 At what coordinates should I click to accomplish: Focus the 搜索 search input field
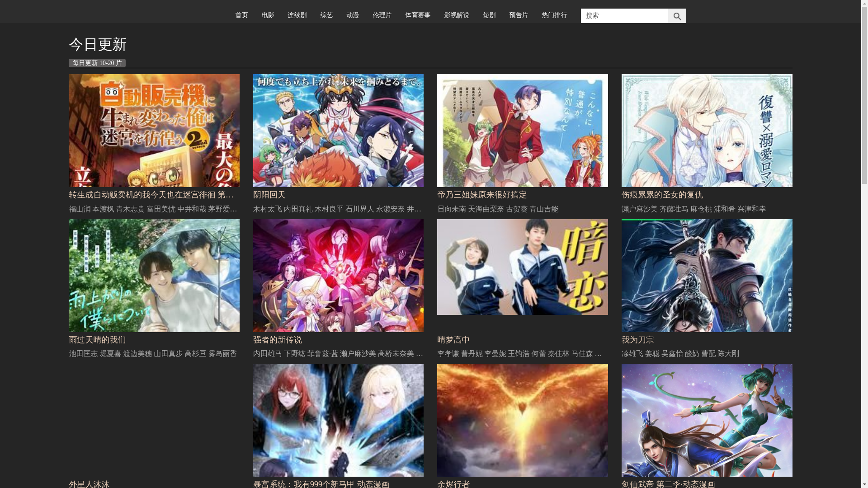(x=624, y=16)
